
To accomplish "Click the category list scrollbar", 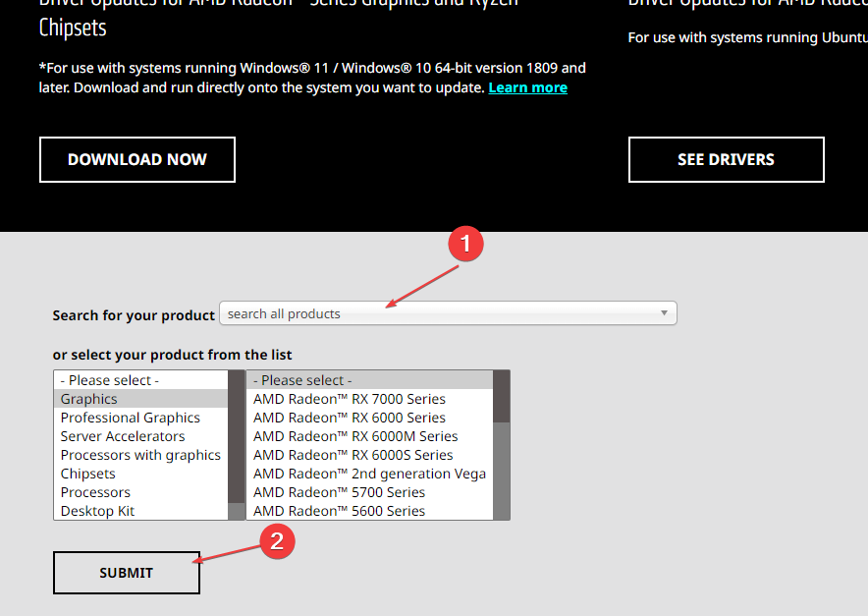I will tap(237, 445).
